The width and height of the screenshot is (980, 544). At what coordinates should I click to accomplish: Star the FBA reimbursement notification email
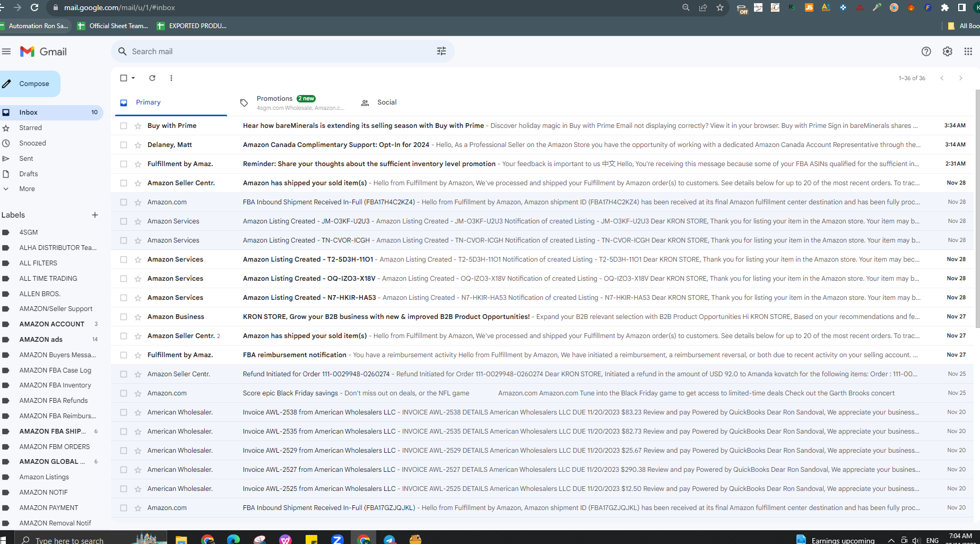tap(138, 355)
